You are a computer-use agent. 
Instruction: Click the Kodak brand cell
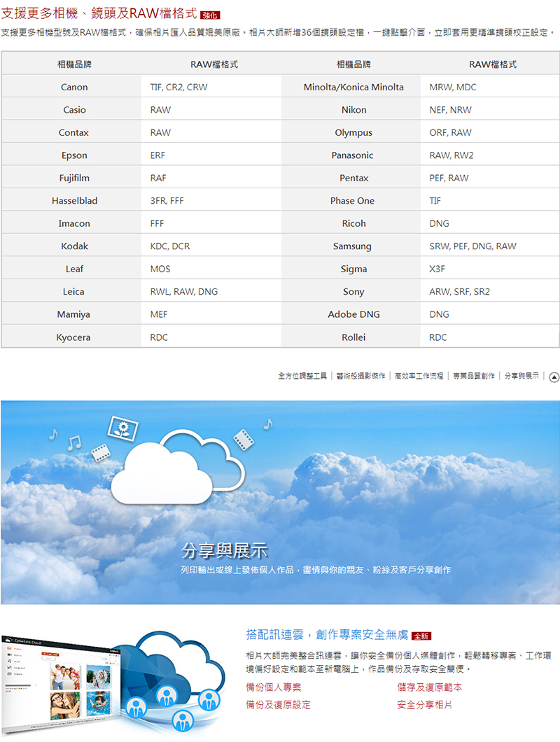71,246
